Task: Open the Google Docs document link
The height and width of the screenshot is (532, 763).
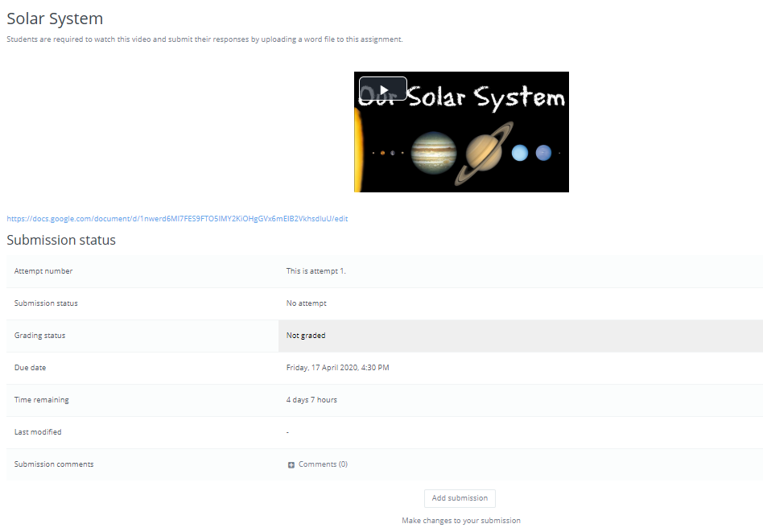Action: (177, 219)
